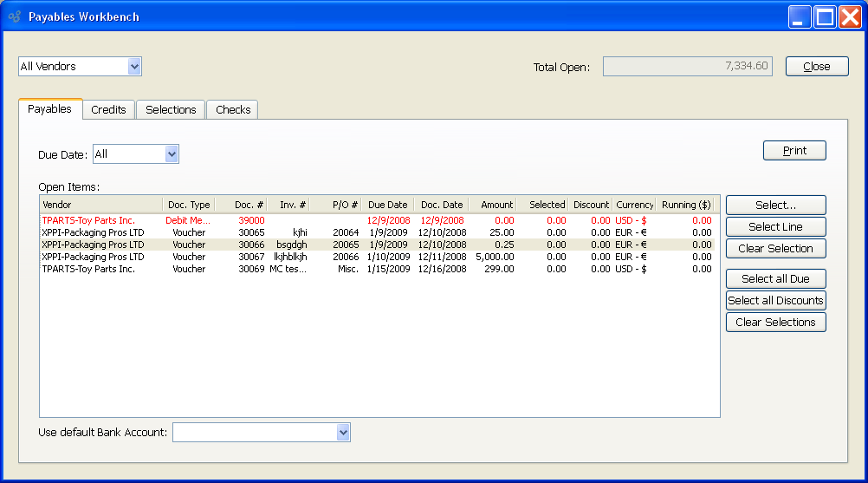Select the red Debit Memo 39000 row

pyautogui.click(x=260, y=220)
